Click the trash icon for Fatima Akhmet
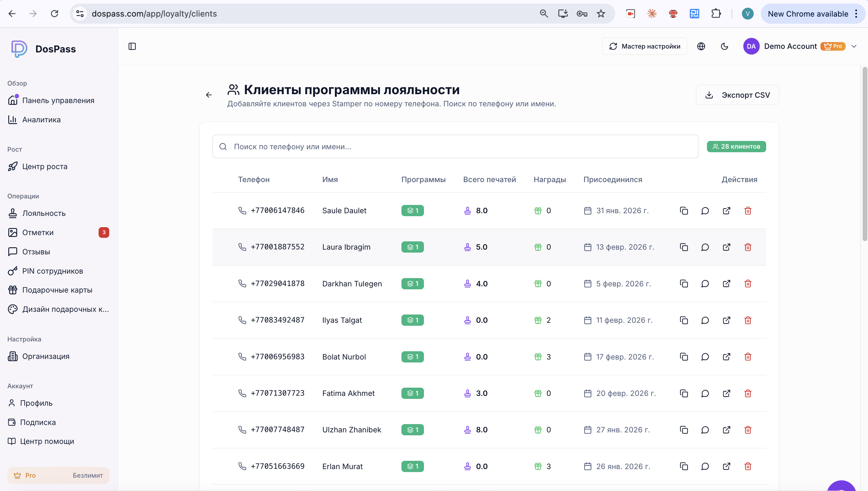868x491 pixels. coord(748,393)
